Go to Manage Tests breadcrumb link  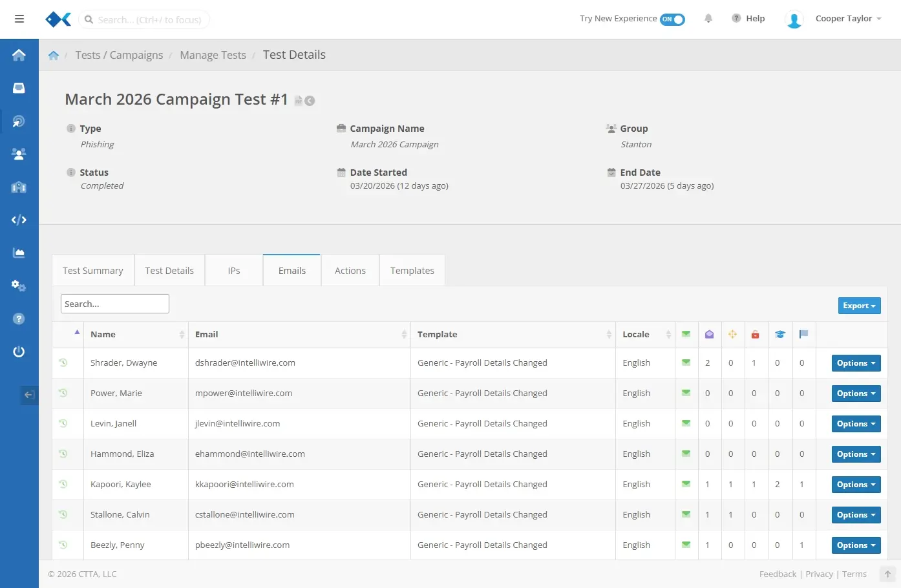[x=213, y=55]
